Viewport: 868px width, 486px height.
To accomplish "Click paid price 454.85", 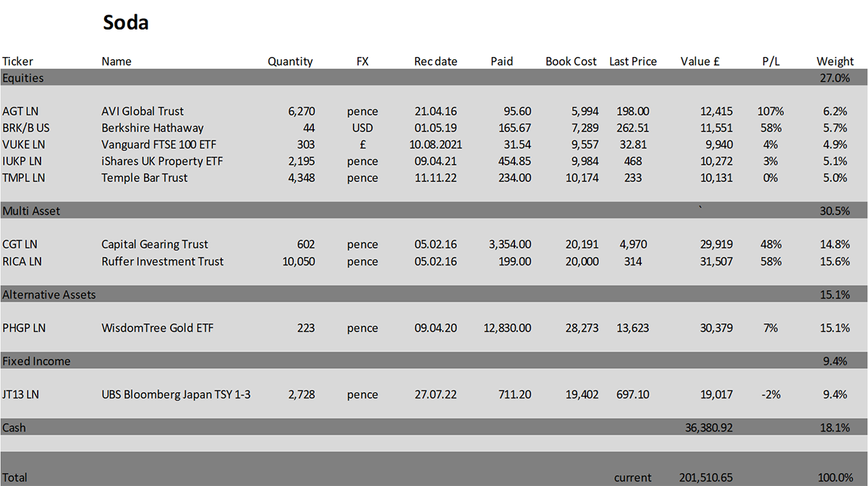I will click(x=516, y=161).
